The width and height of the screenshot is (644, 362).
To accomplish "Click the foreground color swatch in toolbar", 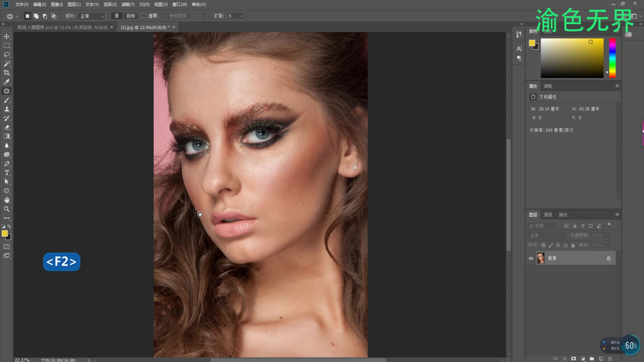I will pyautogui.click(x=4, y=234).
